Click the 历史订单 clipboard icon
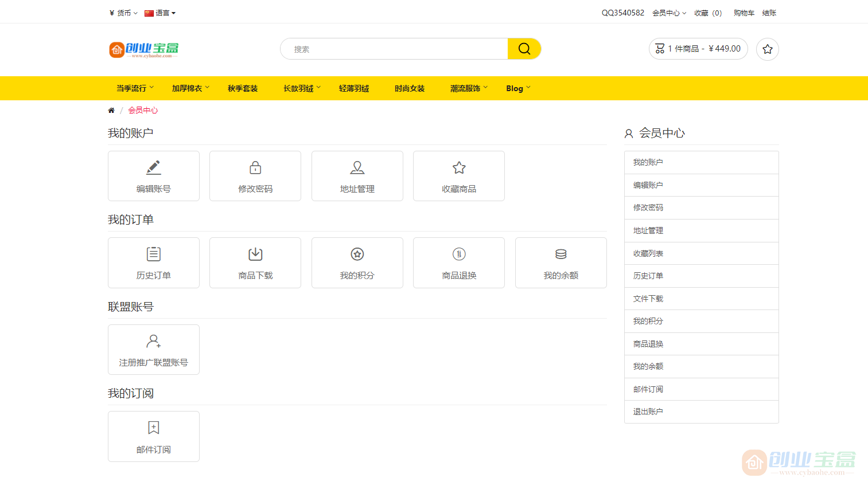 [x=153, y=254]
